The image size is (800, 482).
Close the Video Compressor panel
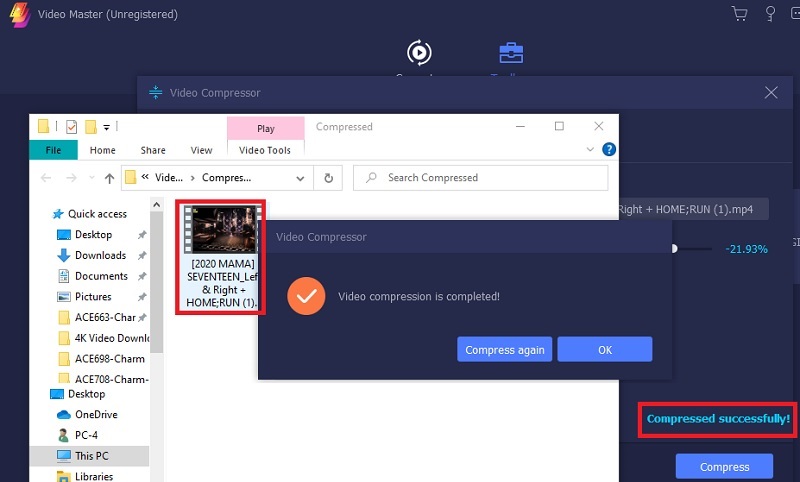(x=771, y=92)
